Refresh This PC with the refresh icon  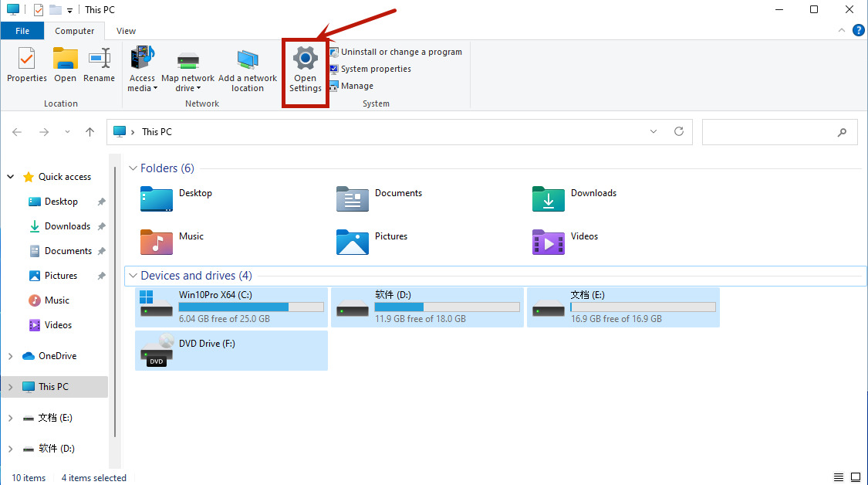pyautogui.click(x=679, y=131)
